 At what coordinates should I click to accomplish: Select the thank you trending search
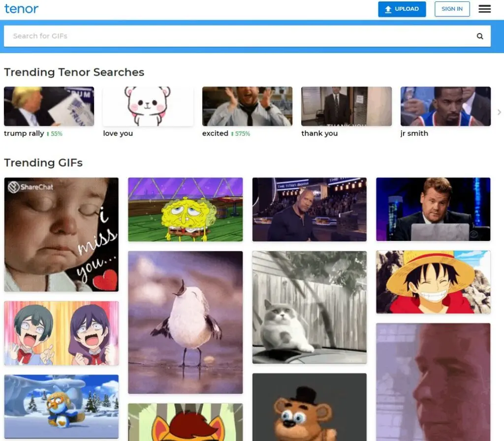click(346, 107)
